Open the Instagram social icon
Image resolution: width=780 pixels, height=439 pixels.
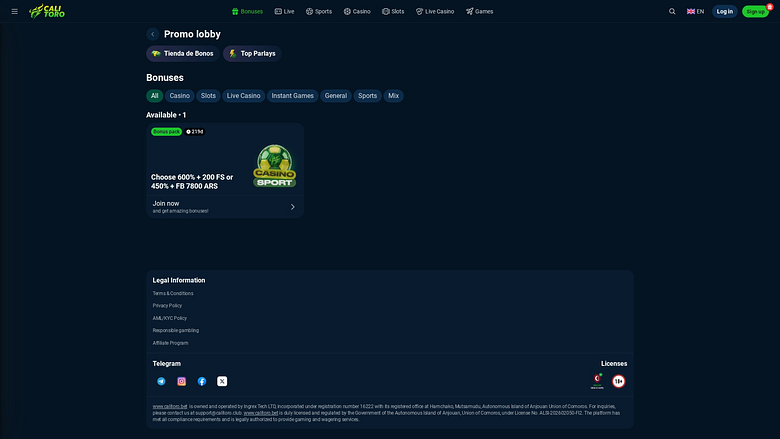(x=182, y=381)
